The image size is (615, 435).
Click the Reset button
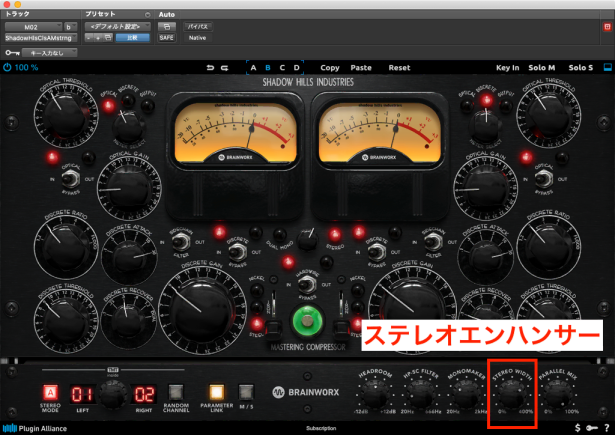pos(399,68)
